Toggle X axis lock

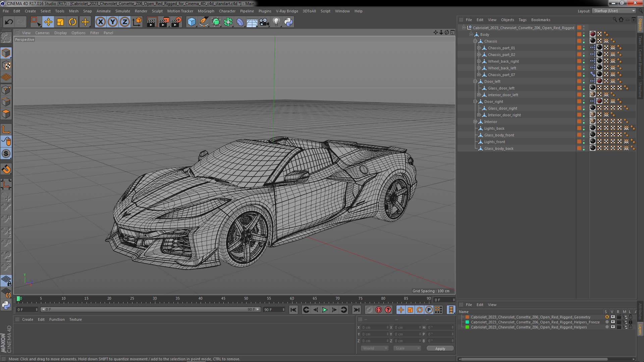click(100, 22)
